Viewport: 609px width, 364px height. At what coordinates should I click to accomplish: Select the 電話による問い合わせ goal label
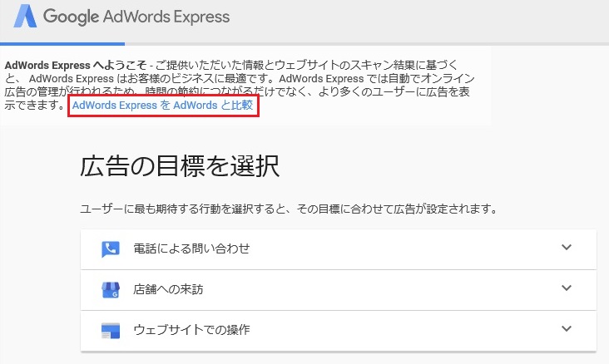pyautogui.click(x=191, y=248)
